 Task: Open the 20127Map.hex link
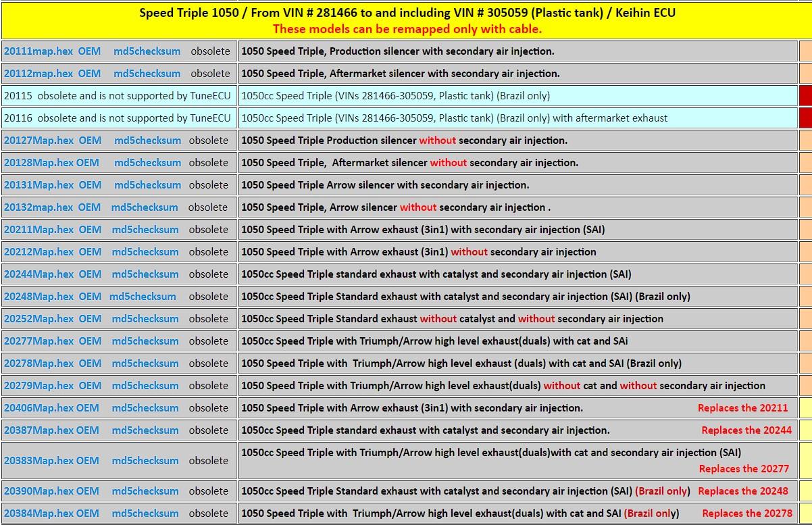click(x=39, y=140)
